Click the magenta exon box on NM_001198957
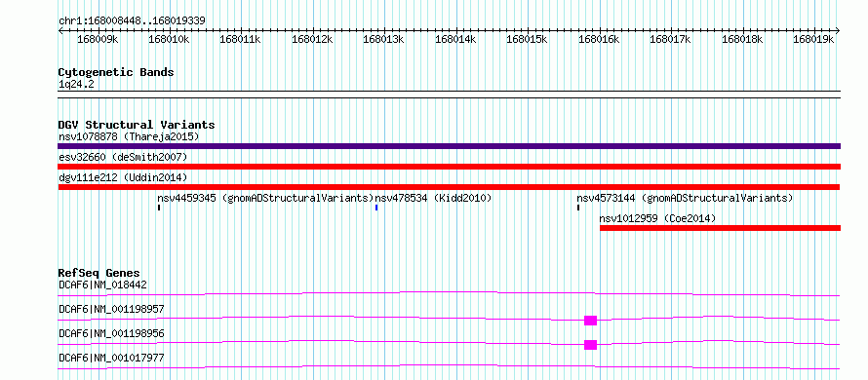Image resolution: width=868 pixels, height=380 pixels. click(x=591, y=321)
